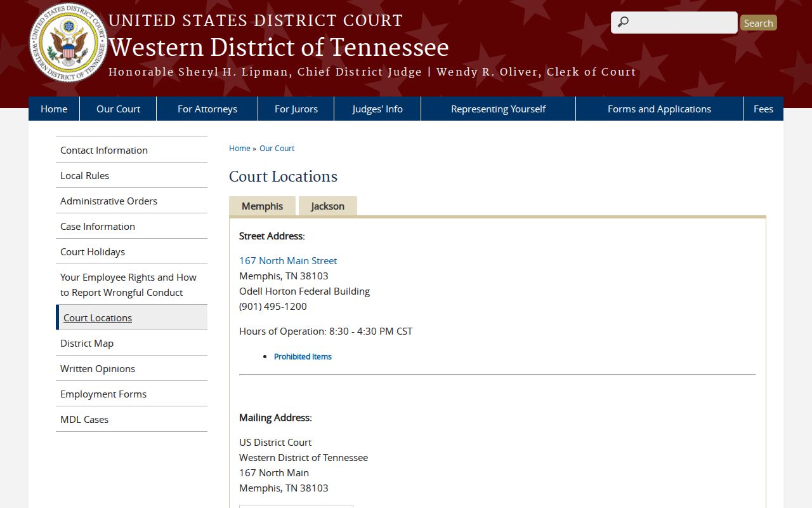
Task: Open the Representing Yourself menu
Action: (x=498, y=109)
